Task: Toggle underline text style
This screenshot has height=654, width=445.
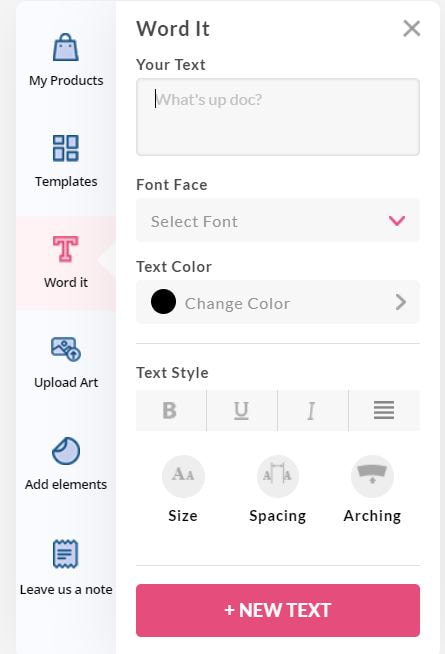Action: [242, 410]
